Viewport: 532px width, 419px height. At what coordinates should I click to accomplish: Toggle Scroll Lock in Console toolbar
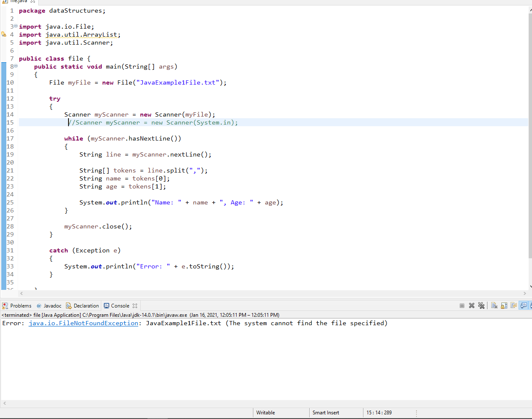pyautogui.click(x=504, y=306)
